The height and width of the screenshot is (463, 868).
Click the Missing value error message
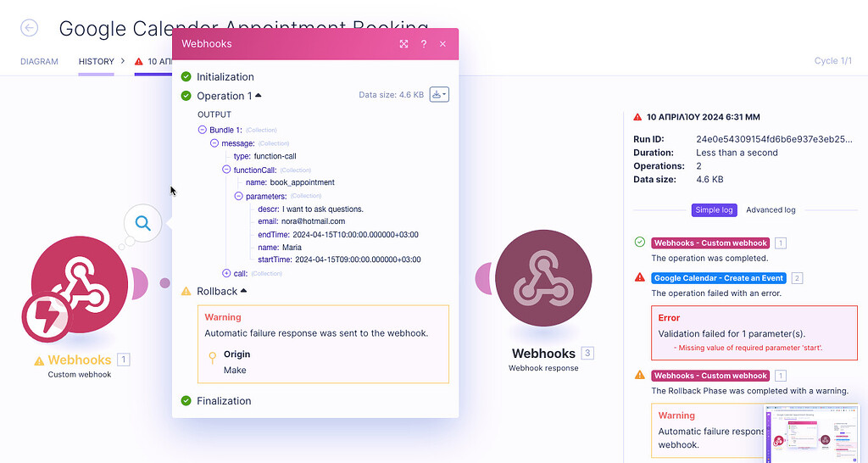tap(748, 348)
